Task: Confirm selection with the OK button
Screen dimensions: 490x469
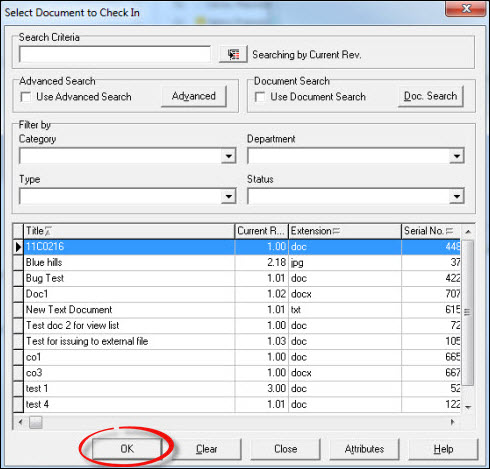Action: click(x=127, y=449)
